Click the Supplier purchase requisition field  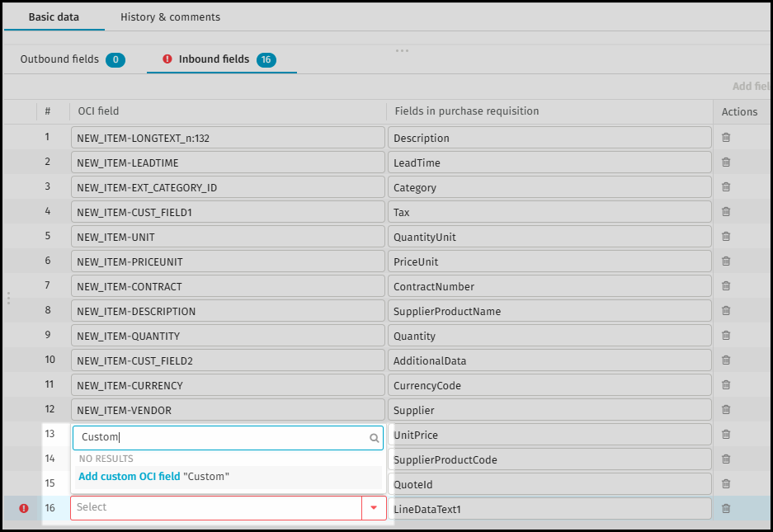pyautogui.click(x=549, y=410)
